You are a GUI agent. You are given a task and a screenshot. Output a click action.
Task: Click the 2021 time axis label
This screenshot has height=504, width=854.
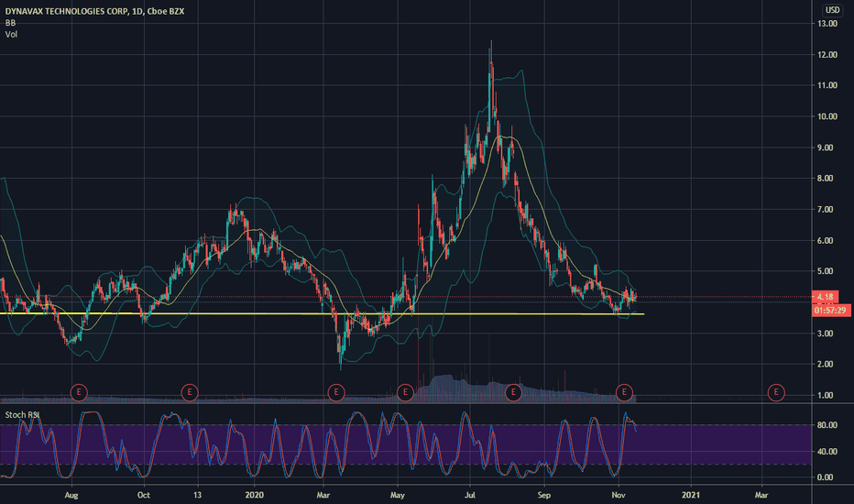[x=691, y=495]
